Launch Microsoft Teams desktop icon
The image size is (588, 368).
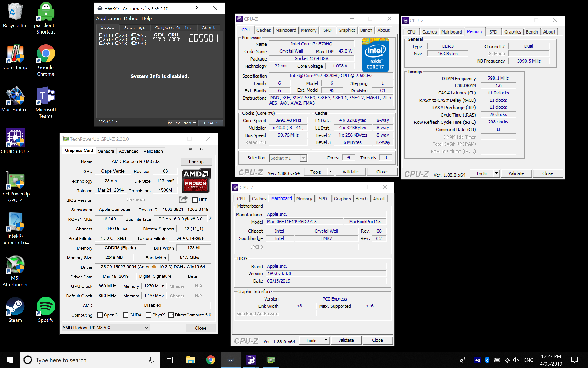[x=46, y=102]
